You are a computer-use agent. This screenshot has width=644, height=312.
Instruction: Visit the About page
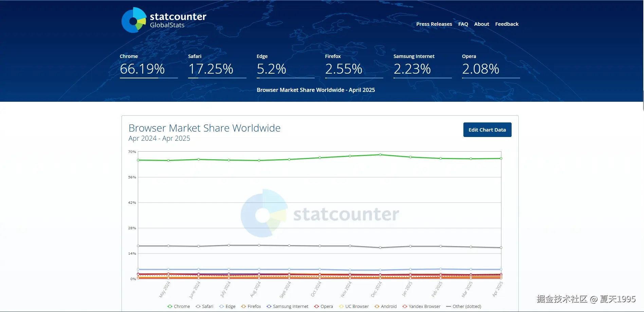(481, 24)
